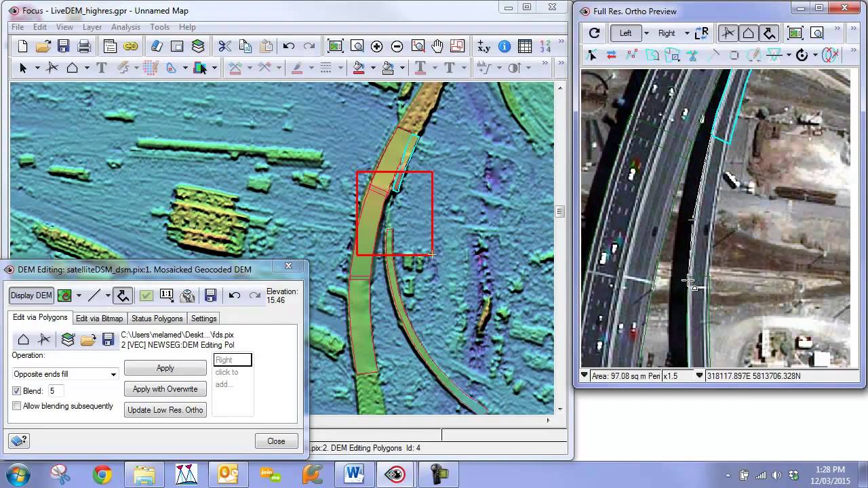Click the fill color paint bucket in Focus toolbar

point(359,68)
